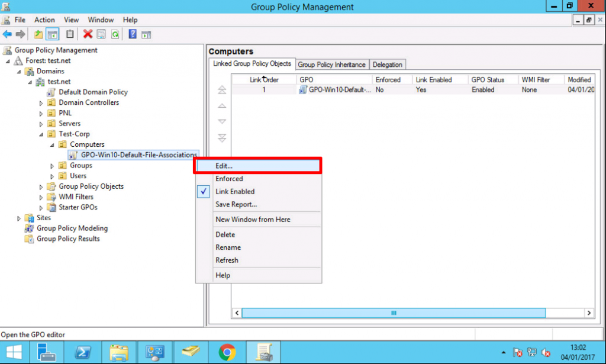
Task: Toggle the checked Link Enabled menu option
Action: (x=235, y=192)
